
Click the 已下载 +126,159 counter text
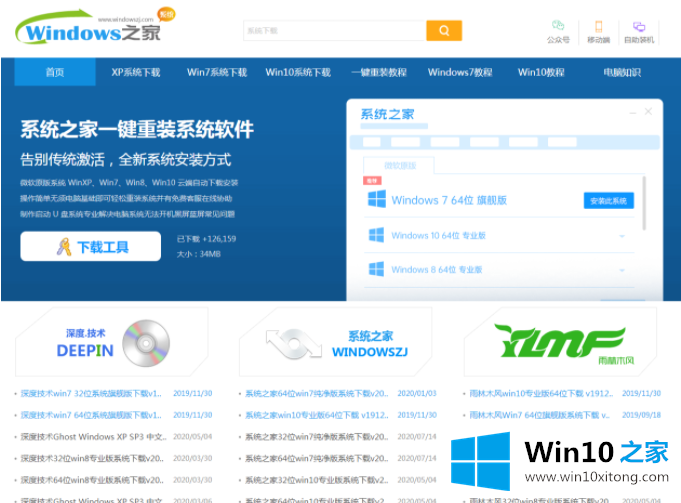pos(206,239)
